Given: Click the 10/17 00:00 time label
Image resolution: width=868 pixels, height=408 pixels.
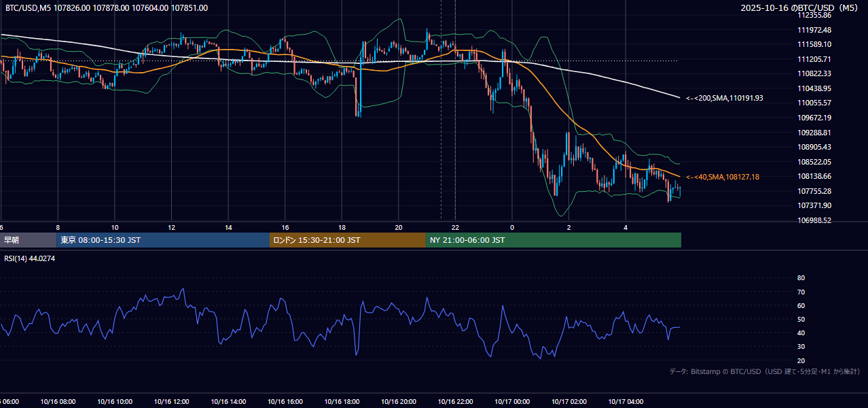Looking at the screenshot, I should tap(512, 402).
